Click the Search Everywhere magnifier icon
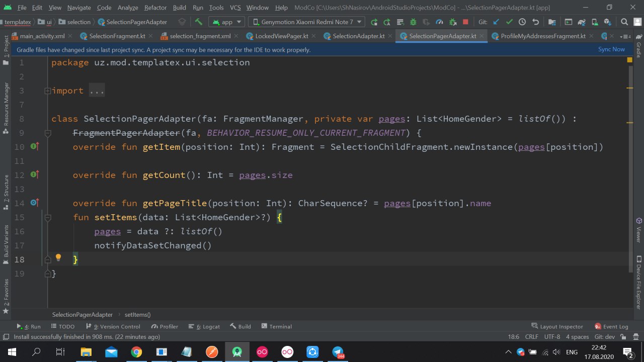This screenshot has height=362, width=644. click(624, 22)
